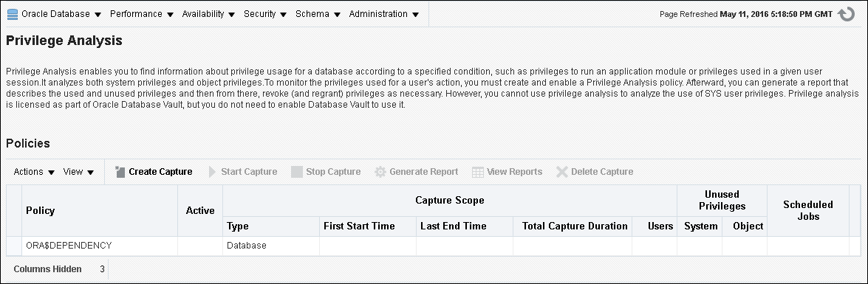Viewport: 868px width, 284px height.
Task: Click the page refresh circular arrow icon
Action: pyautogui.click(x=847, y=14)
